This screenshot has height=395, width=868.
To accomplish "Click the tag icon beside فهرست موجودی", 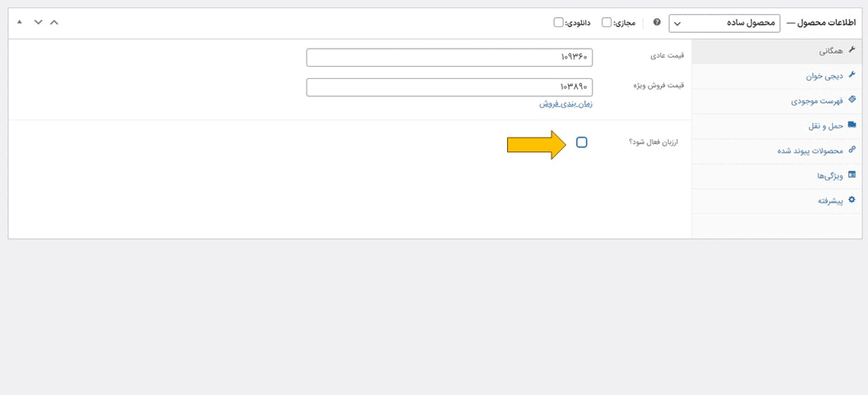I will coord(852,100).
